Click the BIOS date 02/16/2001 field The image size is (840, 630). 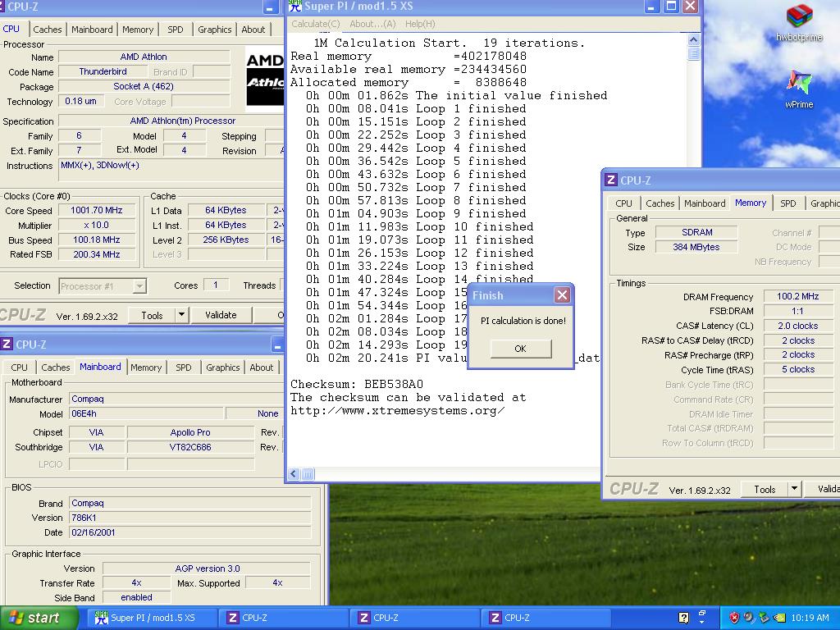190,532
